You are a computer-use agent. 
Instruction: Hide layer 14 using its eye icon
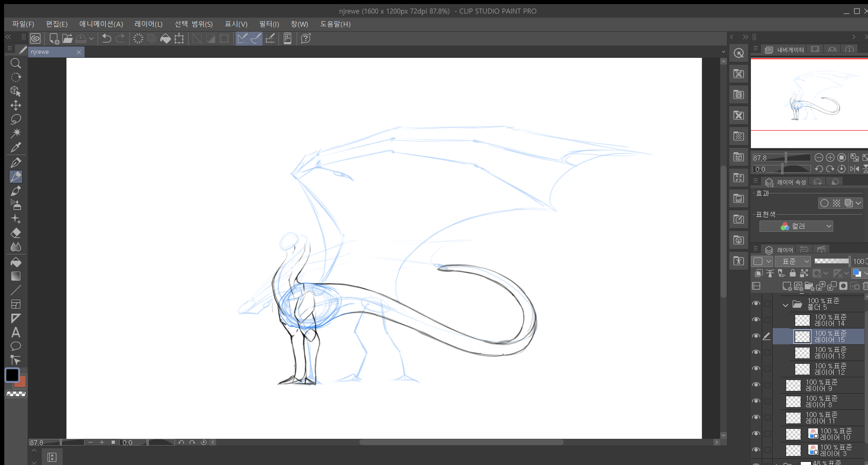click(x=756, y=320)
